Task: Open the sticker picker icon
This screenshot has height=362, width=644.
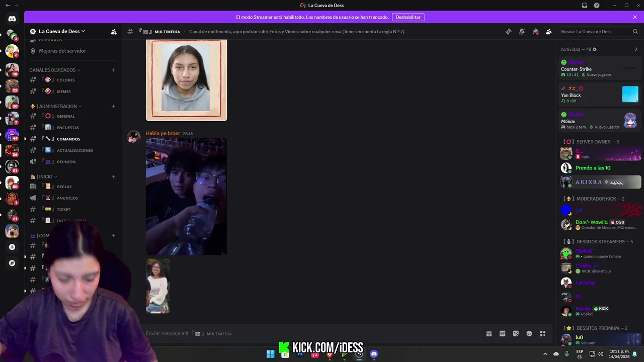Action: pos(516,333)
